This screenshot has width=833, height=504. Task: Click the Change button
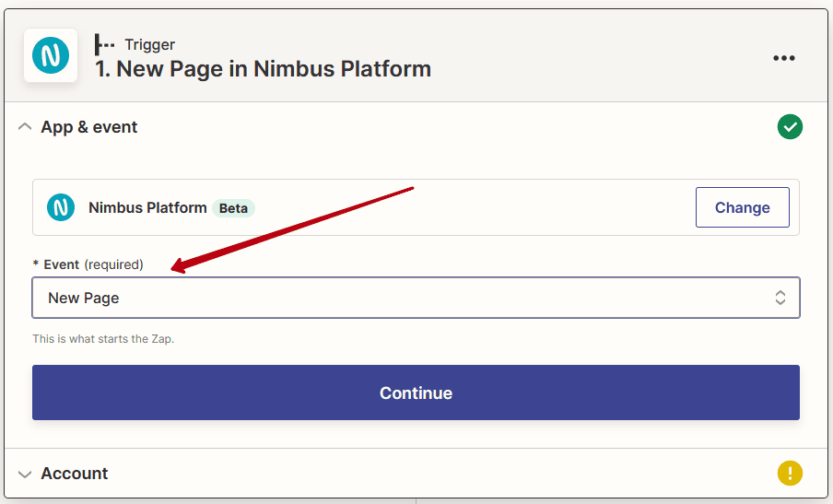coord(742,207)
